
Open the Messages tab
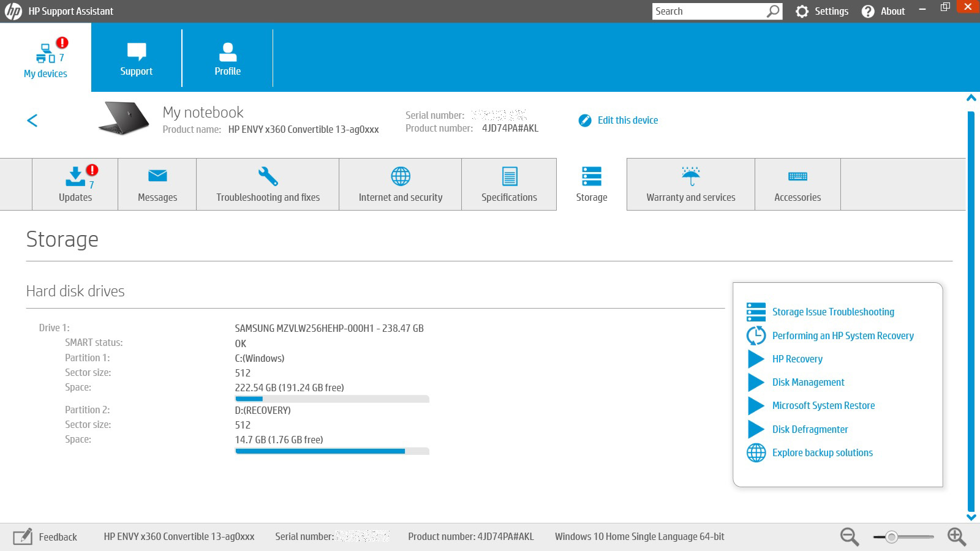[x=157, y=184]
